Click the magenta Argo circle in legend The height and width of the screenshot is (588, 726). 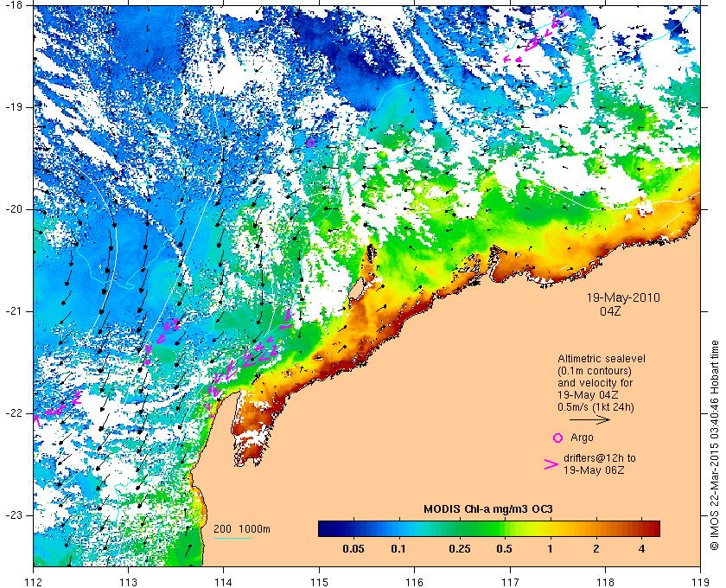(558, 438)
